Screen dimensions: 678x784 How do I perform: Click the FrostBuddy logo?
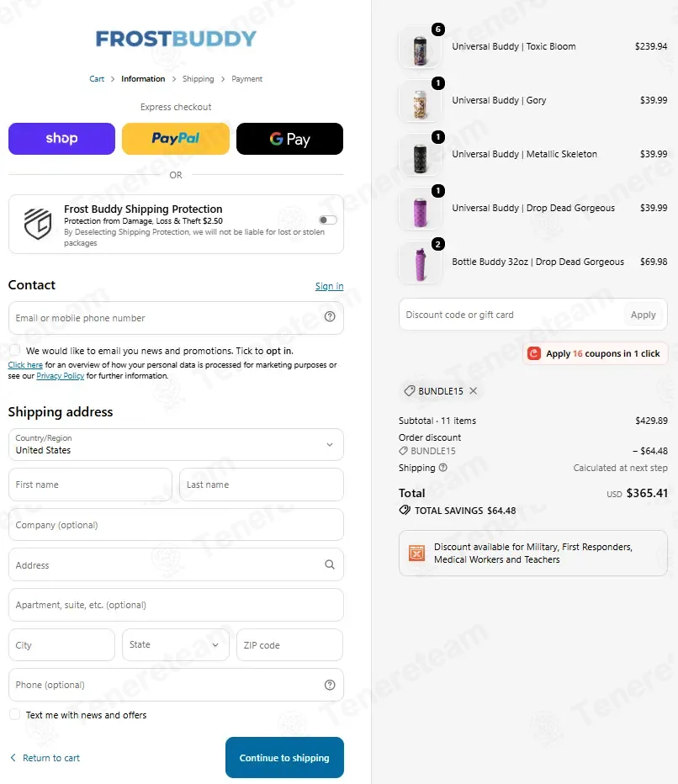tap(176, 39)
